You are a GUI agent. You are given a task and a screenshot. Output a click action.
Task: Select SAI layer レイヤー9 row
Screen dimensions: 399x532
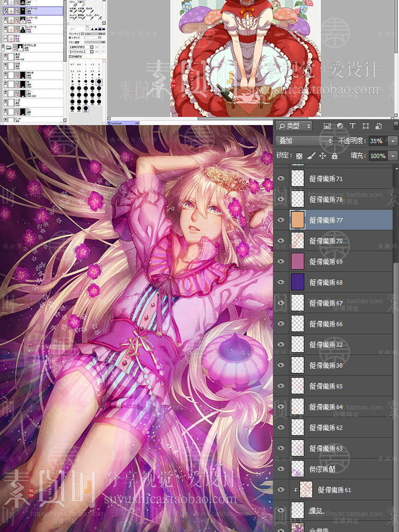coord(33,29)
